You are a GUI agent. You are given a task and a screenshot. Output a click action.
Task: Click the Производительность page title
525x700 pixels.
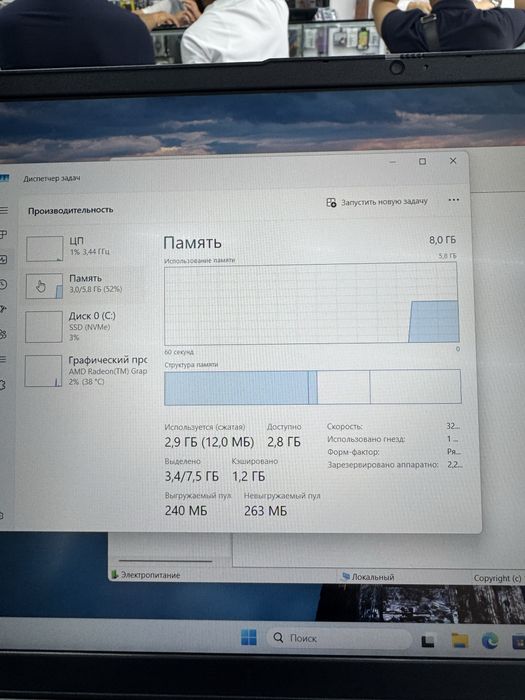(71, 210)
